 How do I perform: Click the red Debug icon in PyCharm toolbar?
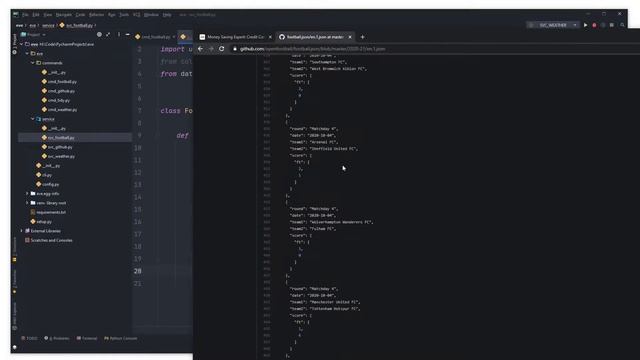click(594, 25)
